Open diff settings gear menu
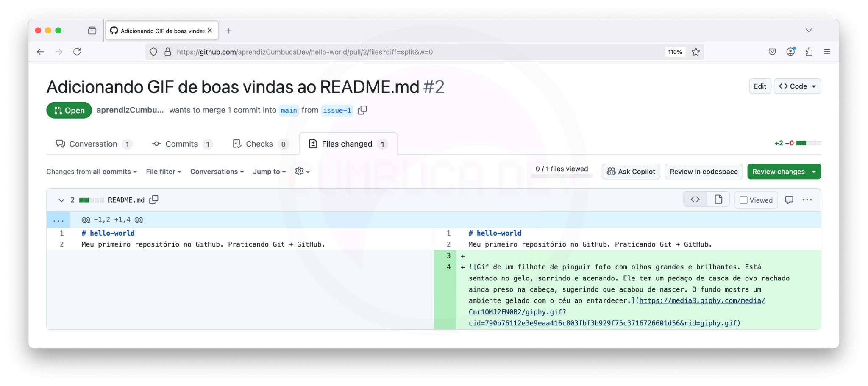This screenshot has width=868, height=386. tap(302, 171)
